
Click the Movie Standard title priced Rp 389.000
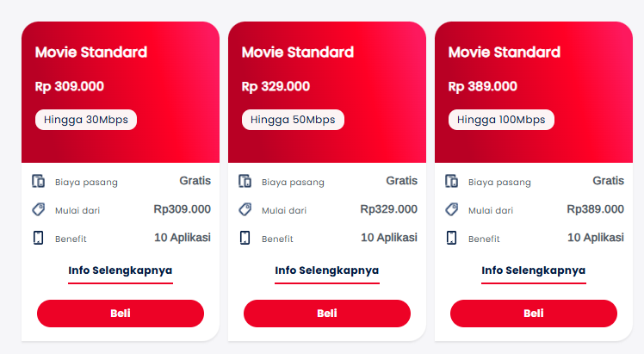click(505, 53)
